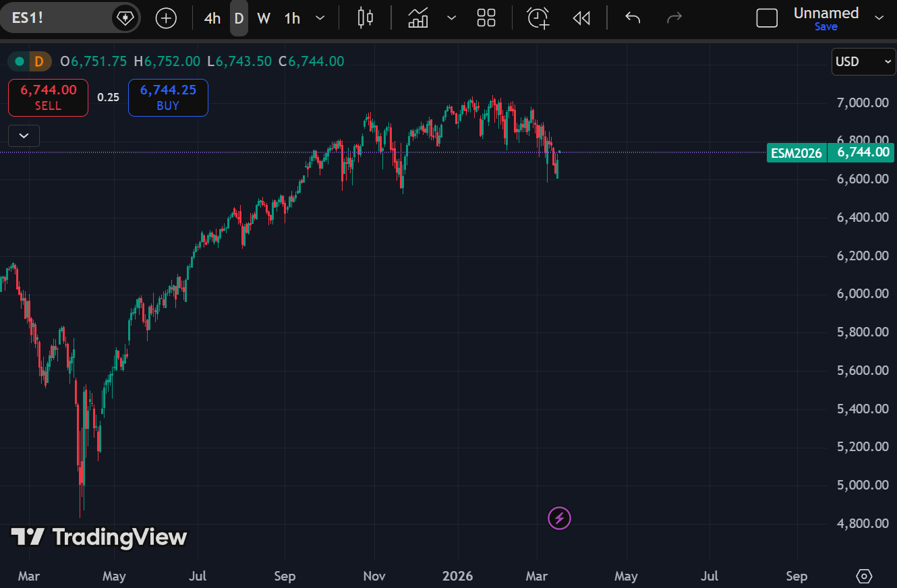Open the USD currency dropdown
The width and height of the screenshot is (897, 588).
click(864, 62)
